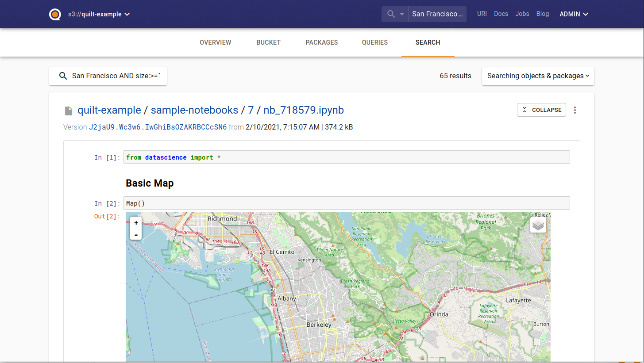The height and width of the screenshot is (363, 644).
Task: Open the URI link in header
Action: (x=482, y=14)
